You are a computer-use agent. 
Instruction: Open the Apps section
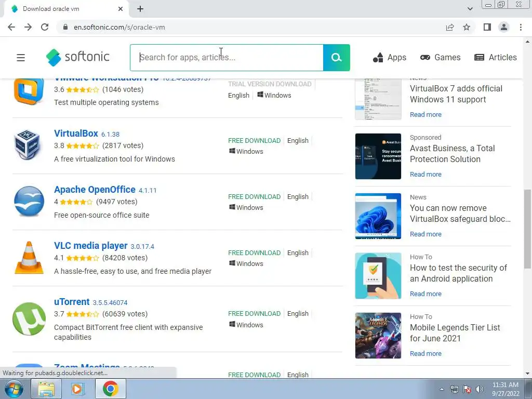pos(390,57)
